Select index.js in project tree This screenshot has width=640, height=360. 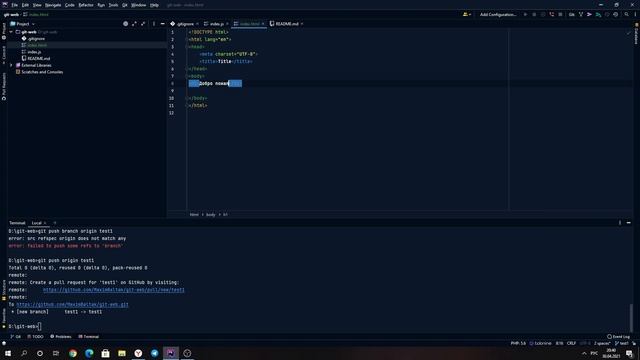pyautogui.click(x=34, y=52)
